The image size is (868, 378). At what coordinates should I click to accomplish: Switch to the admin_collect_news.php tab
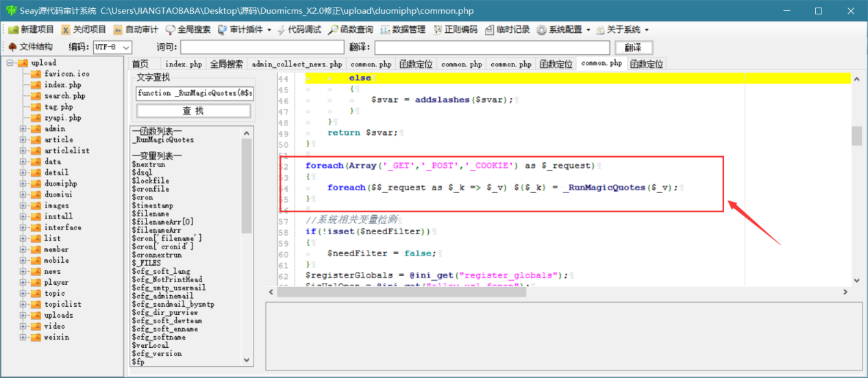pos(297,64)
